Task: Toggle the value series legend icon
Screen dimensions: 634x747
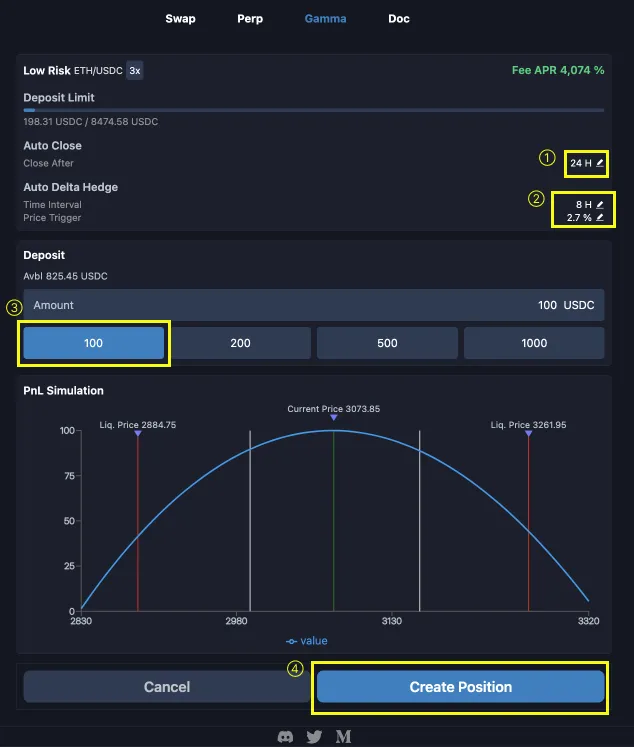Action: 291,641
